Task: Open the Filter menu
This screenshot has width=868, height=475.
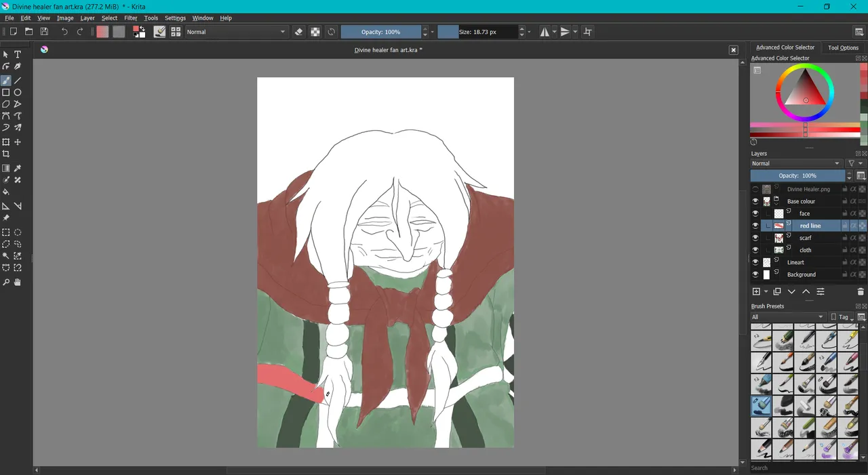Action: [x=131, y=18]
